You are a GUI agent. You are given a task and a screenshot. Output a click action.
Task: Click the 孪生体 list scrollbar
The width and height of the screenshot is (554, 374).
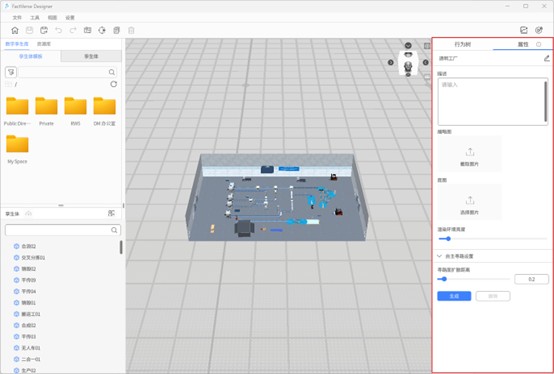121,247
